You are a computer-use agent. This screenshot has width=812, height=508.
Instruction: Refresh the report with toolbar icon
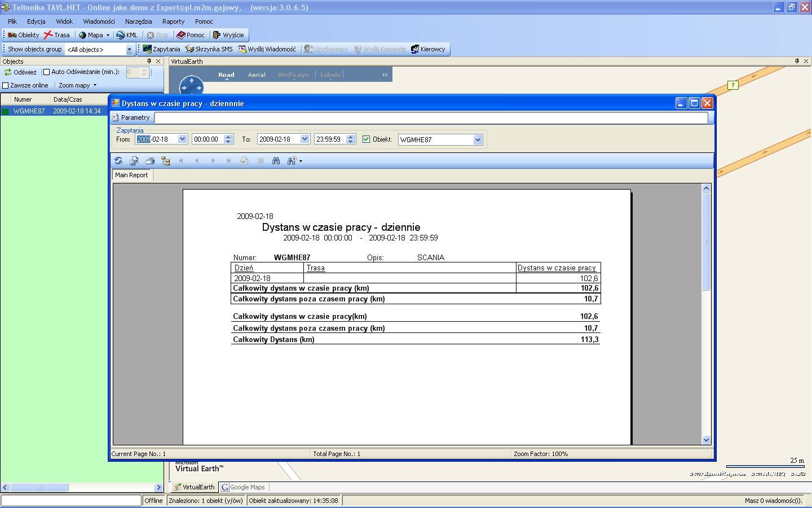(x=118, y=161)
